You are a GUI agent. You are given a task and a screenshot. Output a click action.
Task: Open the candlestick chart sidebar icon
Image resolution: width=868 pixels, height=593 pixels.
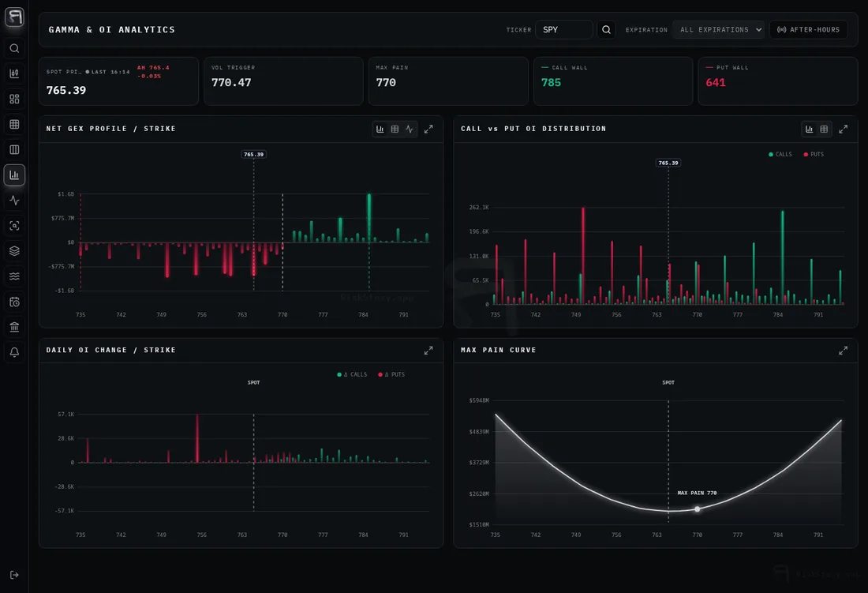tap(14, 73)
